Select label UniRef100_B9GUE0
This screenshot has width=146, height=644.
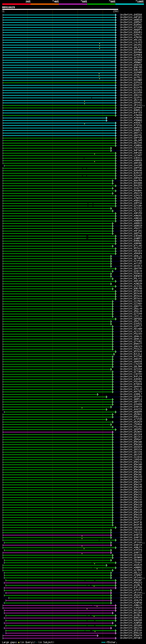coord(131,32)
